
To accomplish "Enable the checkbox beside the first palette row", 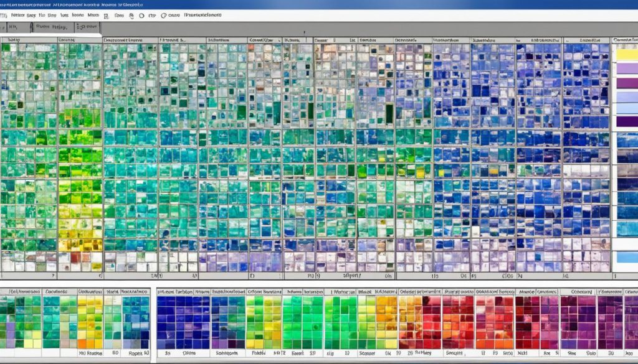I will (3, 291).
